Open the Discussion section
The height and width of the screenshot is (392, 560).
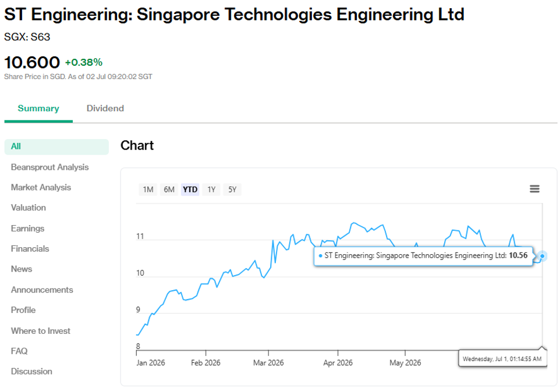point(31,371)
